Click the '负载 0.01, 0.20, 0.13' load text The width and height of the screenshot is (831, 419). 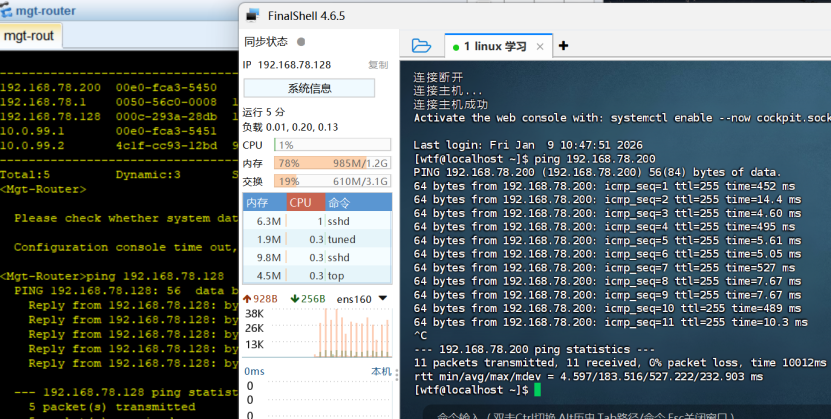[x=290, y=127]
